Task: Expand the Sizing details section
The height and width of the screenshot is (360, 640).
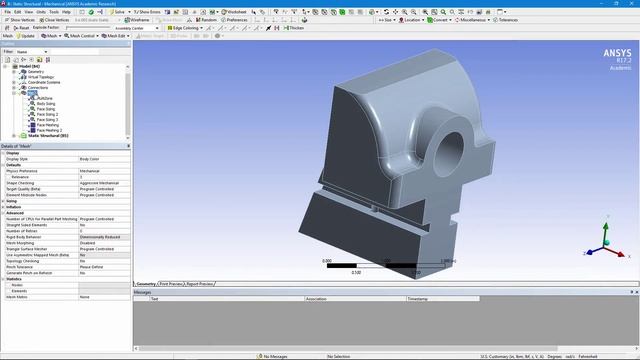Action: [x=3, y=201]
